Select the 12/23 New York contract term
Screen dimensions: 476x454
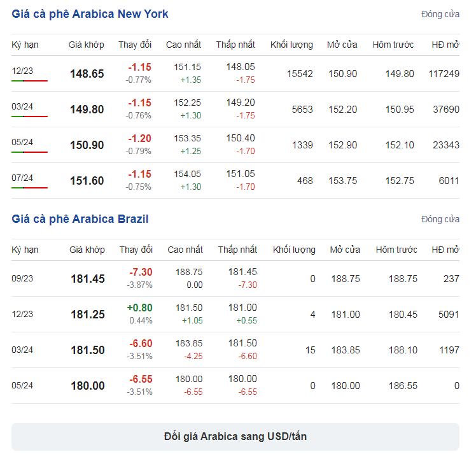click(x=22, y=71)
